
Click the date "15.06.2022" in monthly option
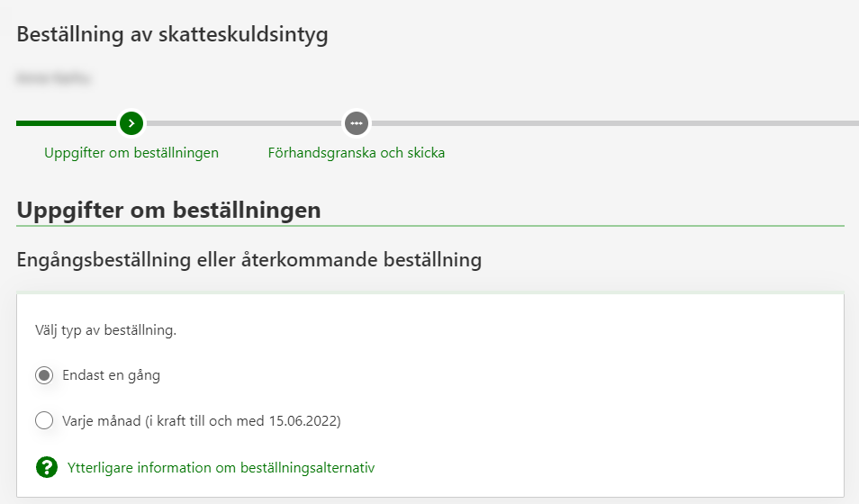coord(307,420)
